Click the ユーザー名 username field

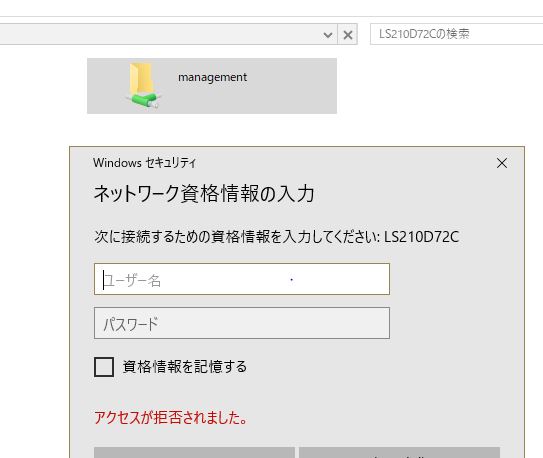click(242, 279)
